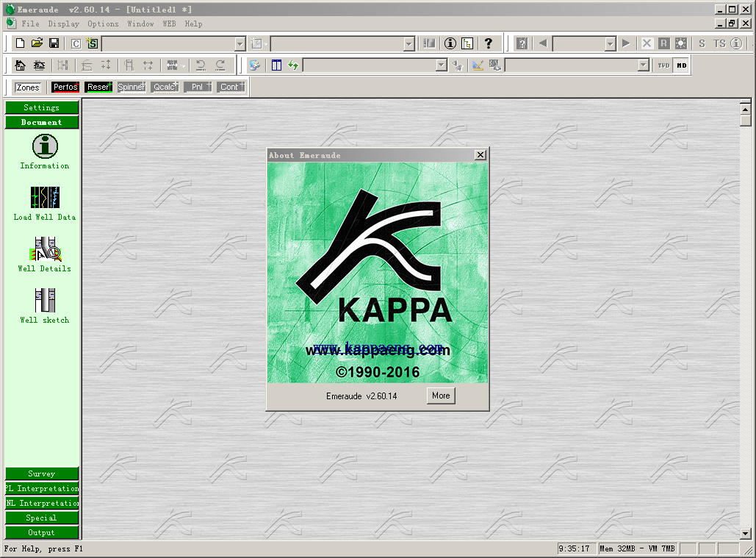Open the File menu
Viewport: 756px width, 558px height.
pos(30,24)
